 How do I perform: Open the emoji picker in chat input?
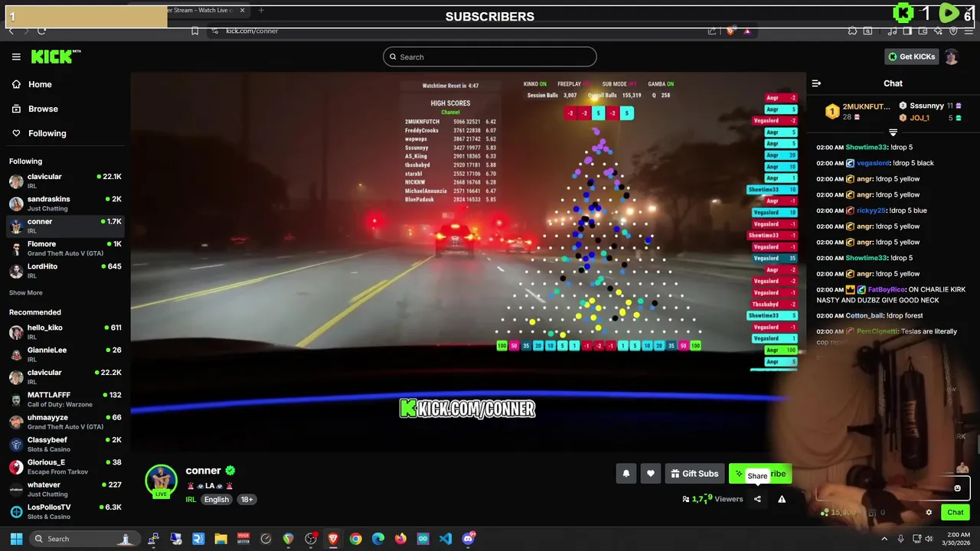(x=957, y=488)
